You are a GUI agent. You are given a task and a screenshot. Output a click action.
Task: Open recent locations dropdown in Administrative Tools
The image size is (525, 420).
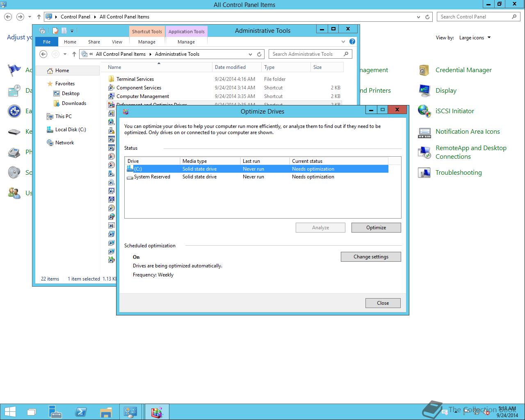65,54
